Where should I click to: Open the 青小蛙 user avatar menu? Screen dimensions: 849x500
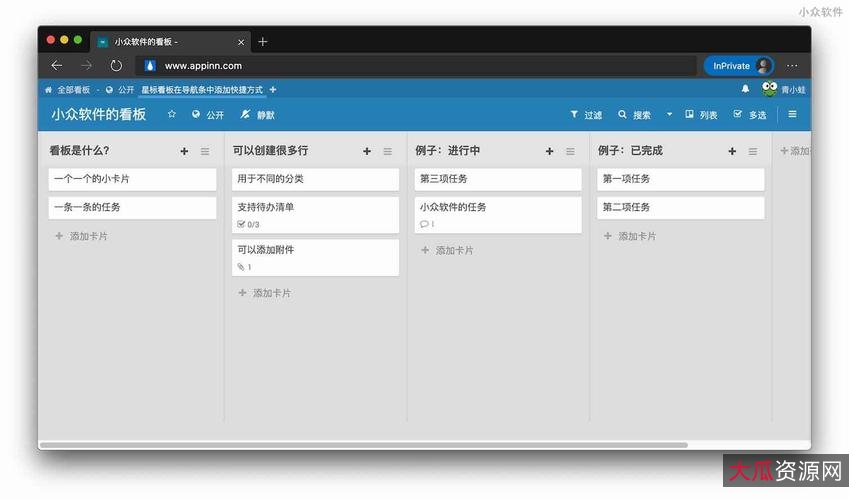point(783,89)
